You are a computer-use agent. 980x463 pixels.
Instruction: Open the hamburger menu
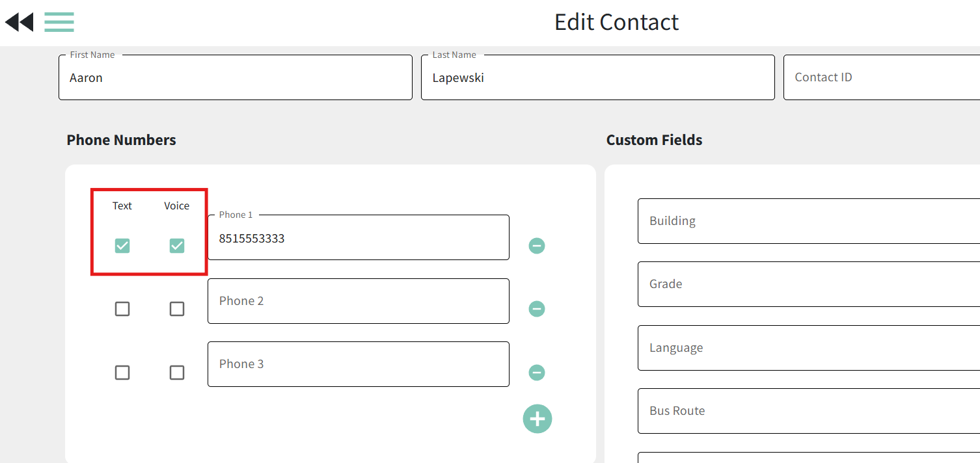click(x=59, y=22)
